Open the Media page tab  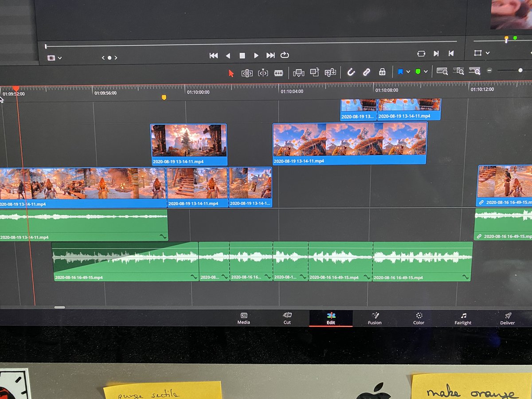[243, 318]
